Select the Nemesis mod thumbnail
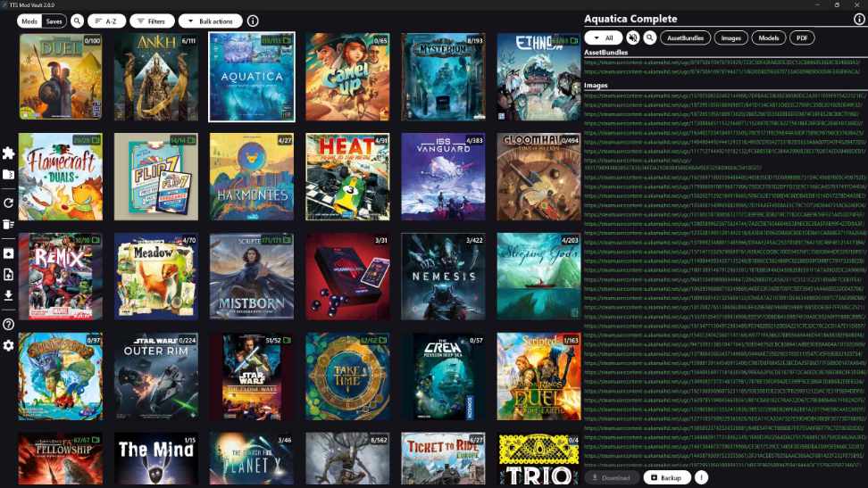 tap(443, 276)
